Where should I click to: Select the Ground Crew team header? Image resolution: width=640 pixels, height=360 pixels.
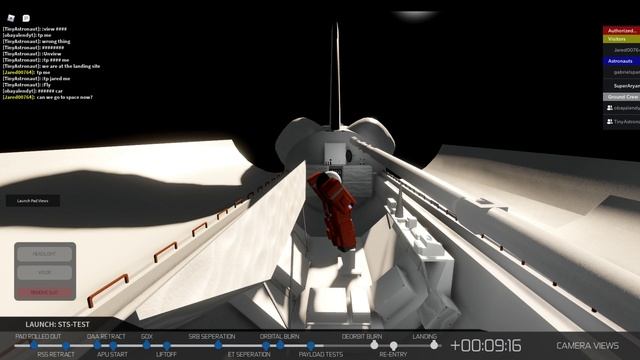(622, 97)
